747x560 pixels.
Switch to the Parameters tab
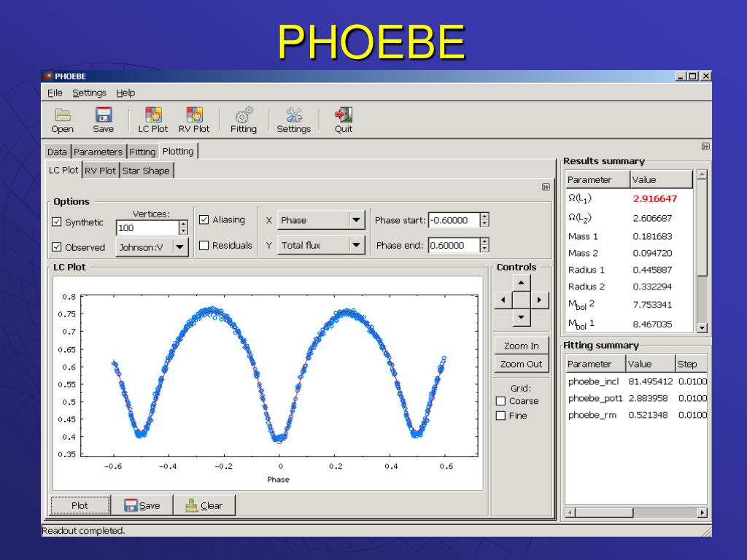(98, 152)
